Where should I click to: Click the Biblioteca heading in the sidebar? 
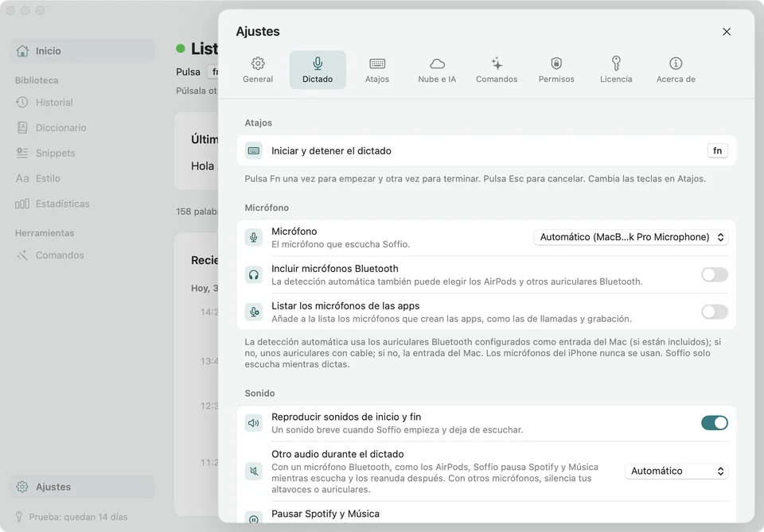click(x=37, y=80)
